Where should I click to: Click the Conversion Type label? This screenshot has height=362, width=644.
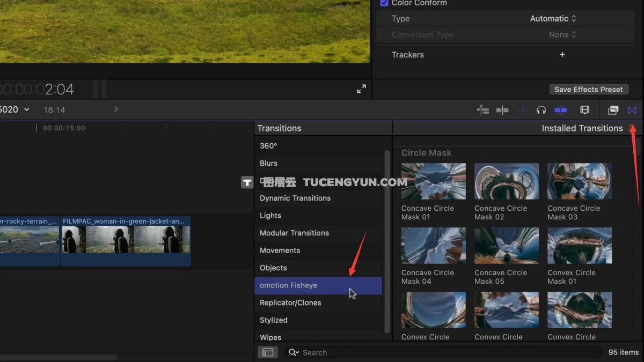pyautogui.click(x=423, y=35)
